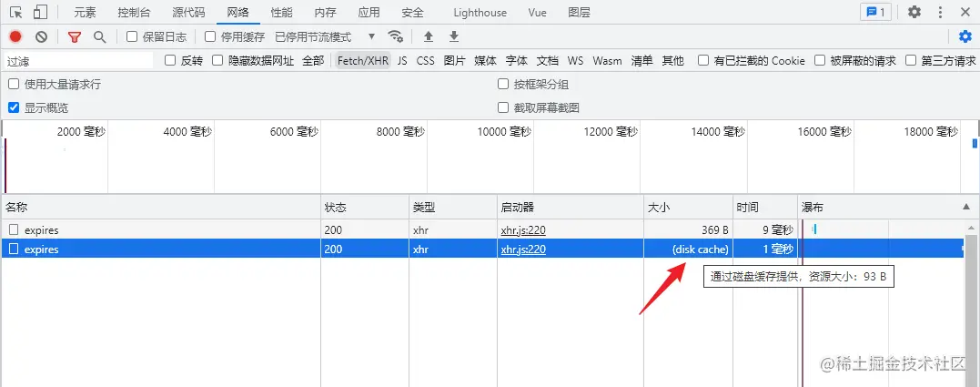This screenshot has height=387, width=980.
Task: Toggle the device toolbar icon
Action: pos(40,12)
